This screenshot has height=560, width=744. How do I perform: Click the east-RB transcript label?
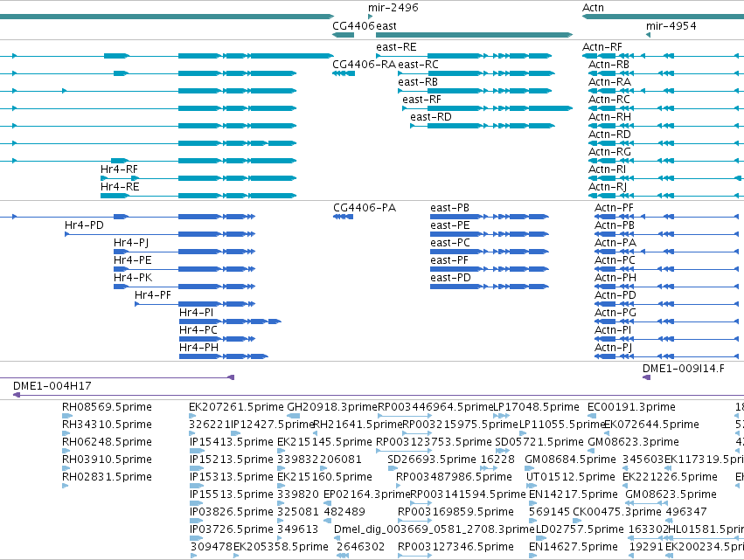coord(418,82)
